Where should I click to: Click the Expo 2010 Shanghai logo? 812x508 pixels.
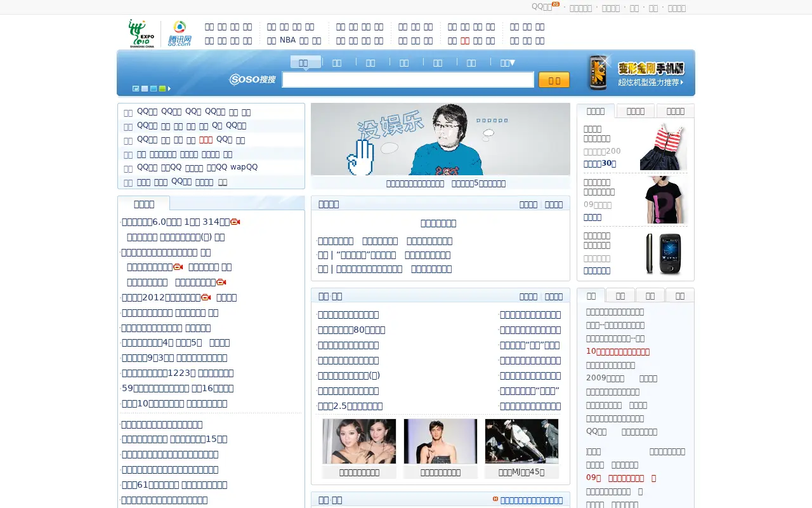(x=141, y=33)
